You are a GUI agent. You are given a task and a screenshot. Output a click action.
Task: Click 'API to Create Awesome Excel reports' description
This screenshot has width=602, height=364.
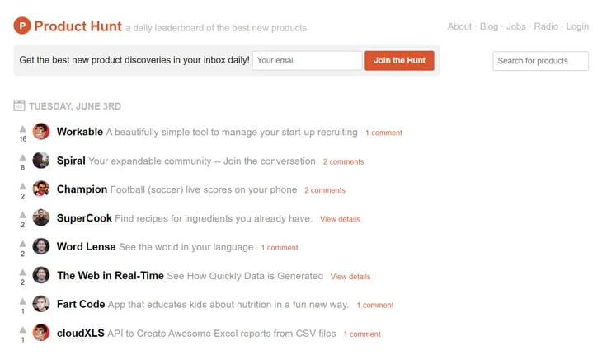coord(222,334)
